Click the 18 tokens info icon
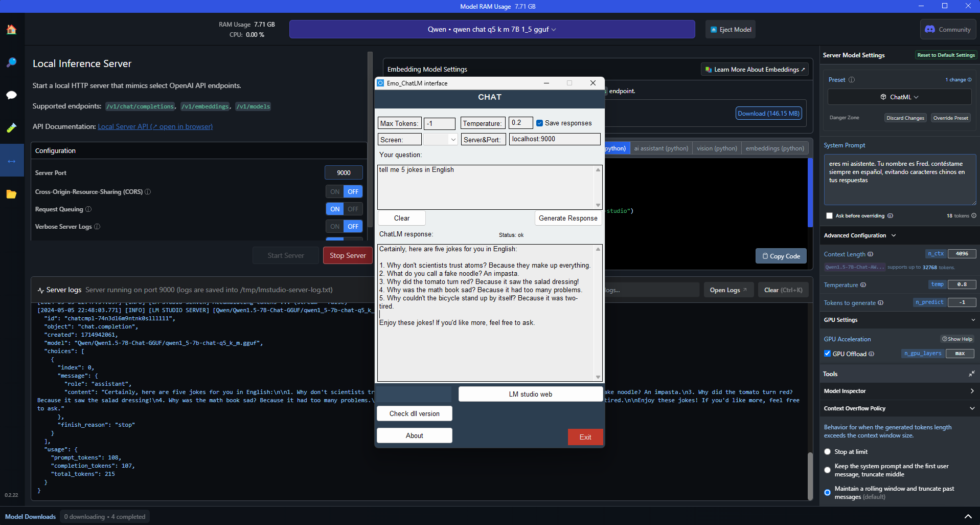980x525 pixels. [x=974, y=216]
